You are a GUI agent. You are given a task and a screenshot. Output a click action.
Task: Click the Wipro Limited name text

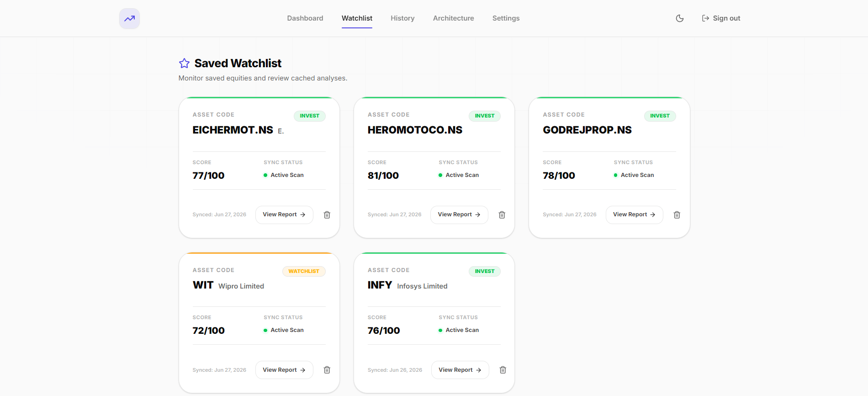(241, 286)
